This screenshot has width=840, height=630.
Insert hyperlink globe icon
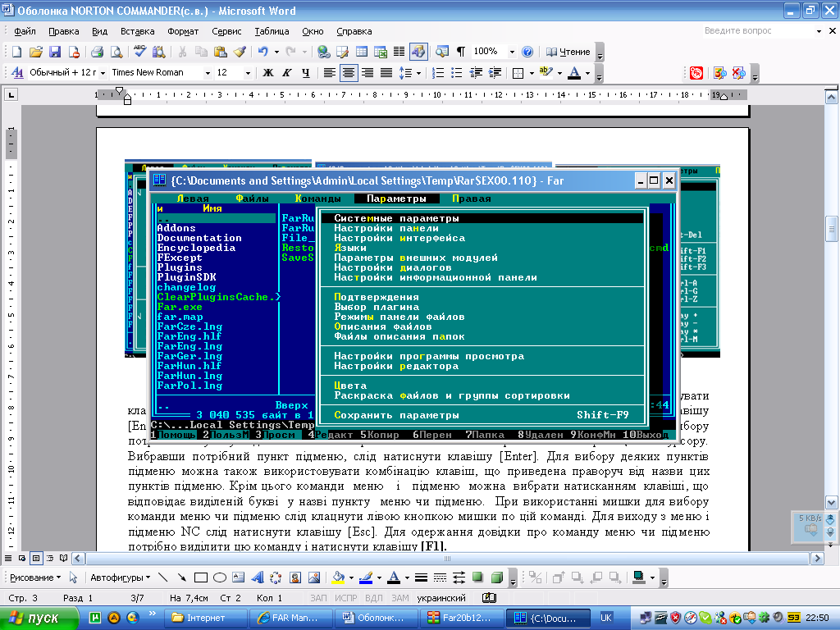pyautogui.click(x=323, y=52)
